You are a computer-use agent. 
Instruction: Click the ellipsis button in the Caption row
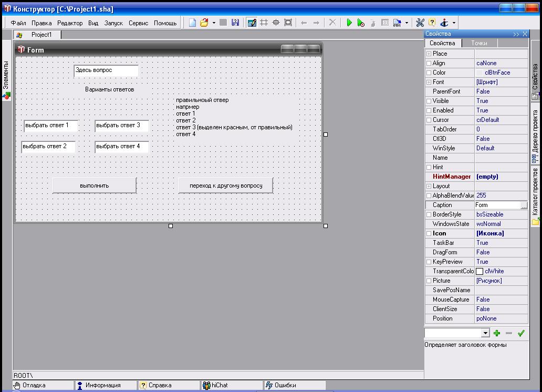coord(524,205)
